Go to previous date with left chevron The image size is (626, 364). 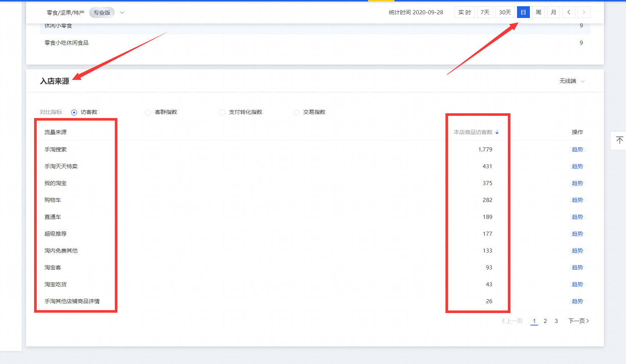tap(569, 12)
